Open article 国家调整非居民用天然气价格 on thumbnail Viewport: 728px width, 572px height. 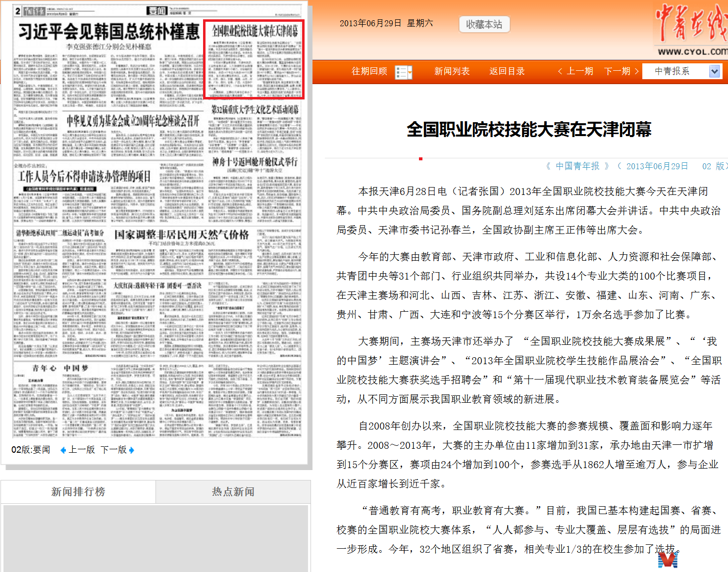click(x=181, y=235)
